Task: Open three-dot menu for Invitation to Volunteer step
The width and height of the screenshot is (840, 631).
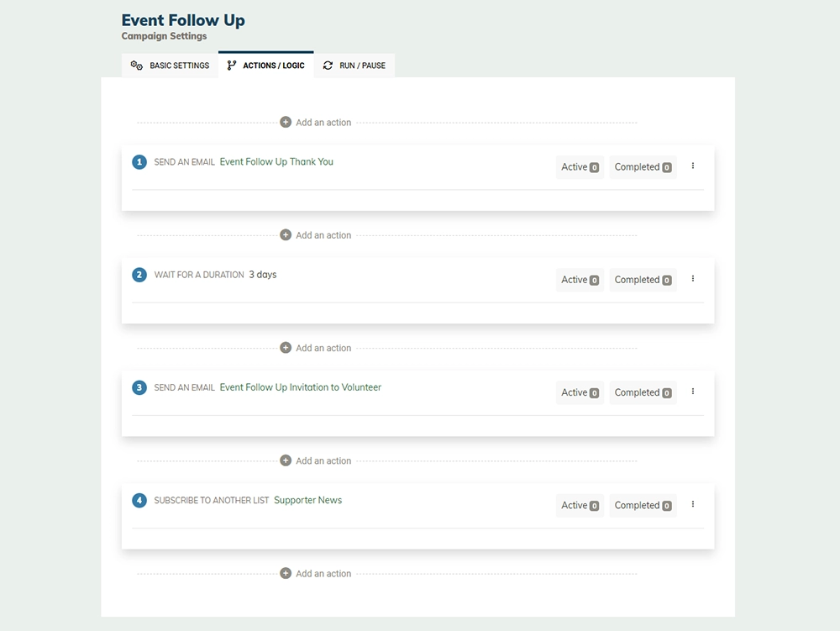Action: tap(693, 392)
